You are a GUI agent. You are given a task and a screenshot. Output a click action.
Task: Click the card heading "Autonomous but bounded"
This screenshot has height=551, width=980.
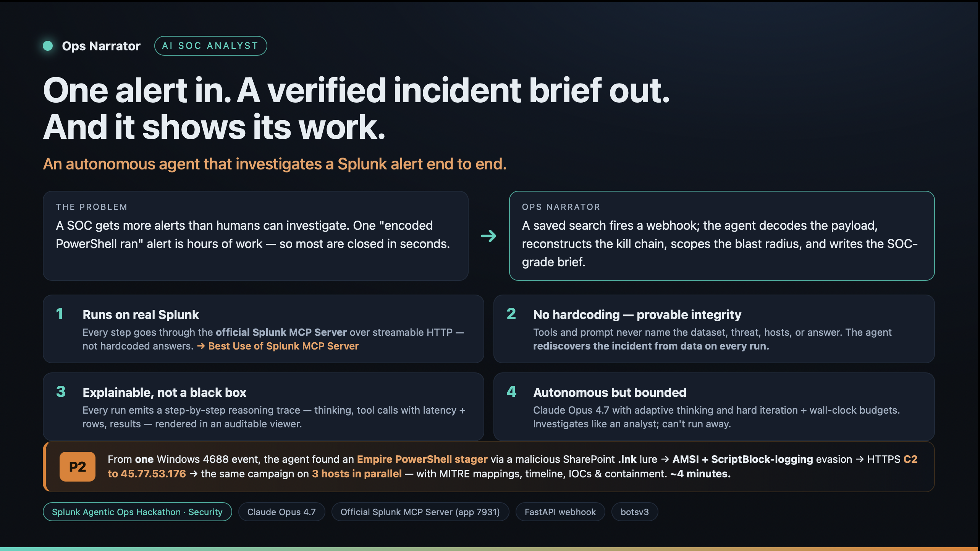pyautogui.click(x=610, y=393)
